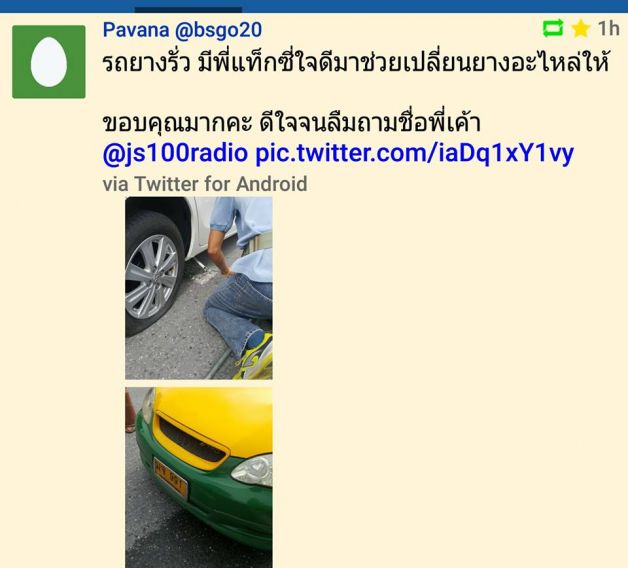Tap the @bsgo20 handle
Screen dimensions: 628x568
point(218,30)
